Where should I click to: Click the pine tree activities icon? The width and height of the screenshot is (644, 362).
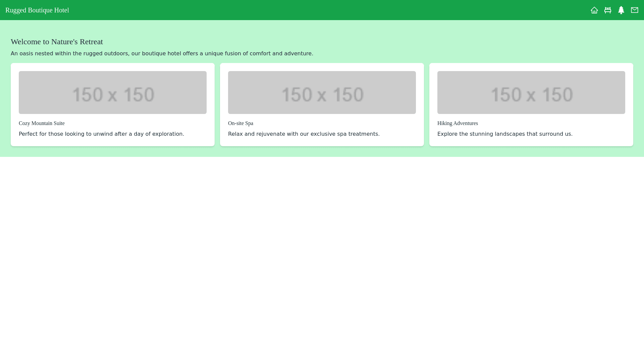(x=621, y=10)
